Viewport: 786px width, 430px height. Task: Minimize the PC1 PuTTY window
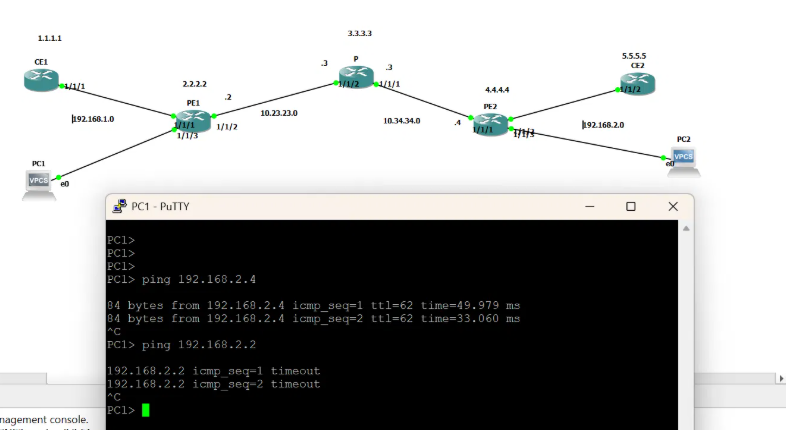(590, 206)
